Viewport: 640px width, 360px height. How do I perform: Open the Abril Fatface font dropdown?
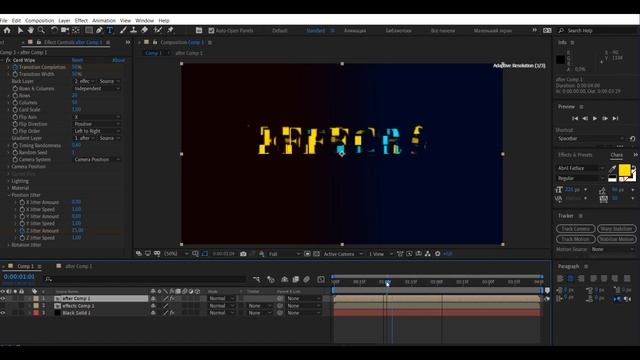[580, 168]
